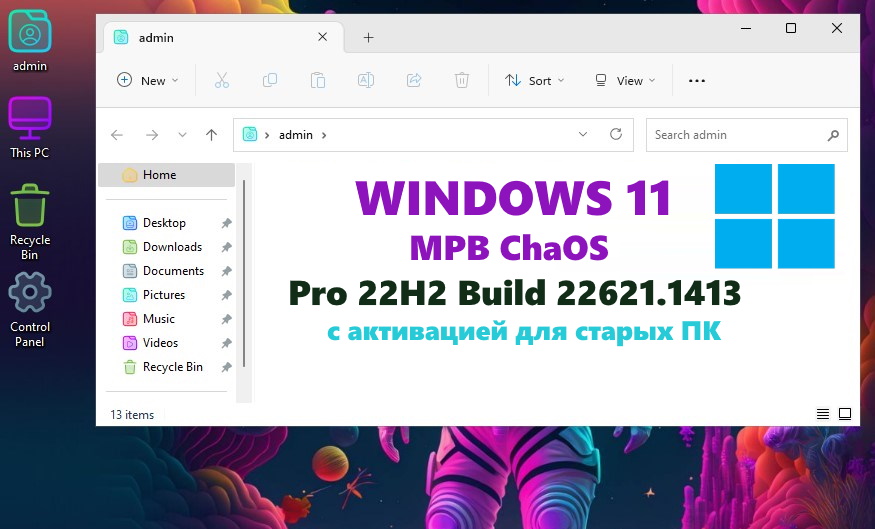
Task: Go back with the left arrow
Action: (117, 135)
